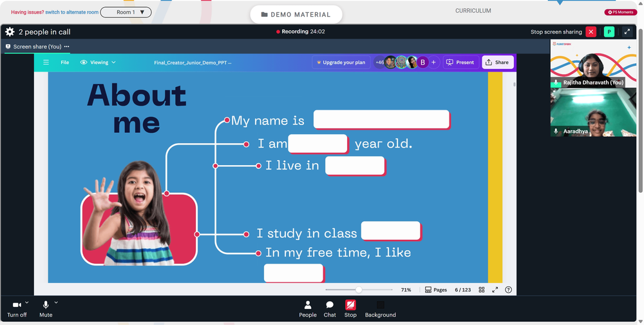Click red X to stop screen sharing
This screenshot has width=644, height=325.
point(591,32)
